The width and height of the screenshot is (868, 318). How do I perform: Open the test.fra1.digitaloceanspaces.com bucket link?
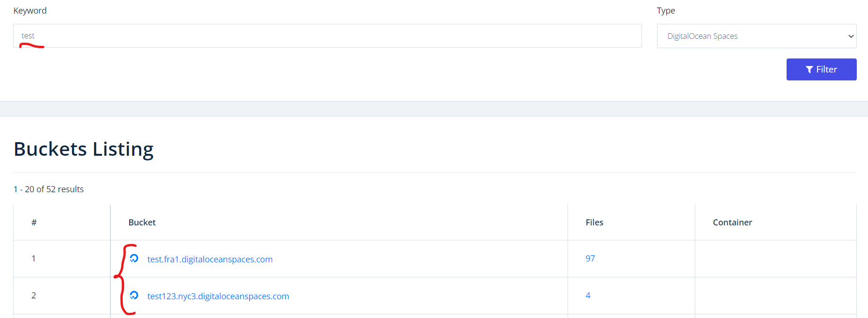coord(210,259)
